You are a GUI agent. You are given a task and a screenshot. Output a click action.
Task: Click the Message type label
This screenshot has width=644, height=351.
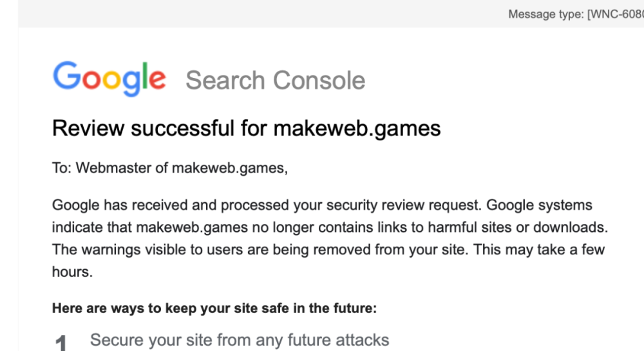click(545, 14)
